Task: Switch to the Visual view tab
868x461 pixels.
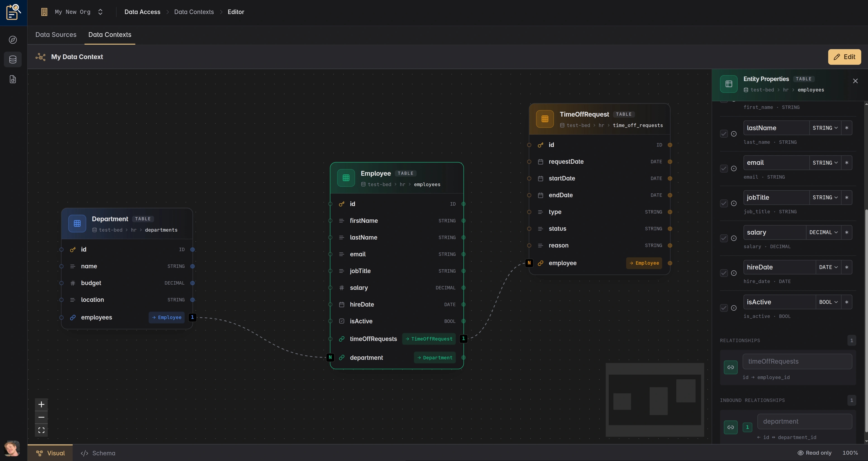Action: click(50, 453)
